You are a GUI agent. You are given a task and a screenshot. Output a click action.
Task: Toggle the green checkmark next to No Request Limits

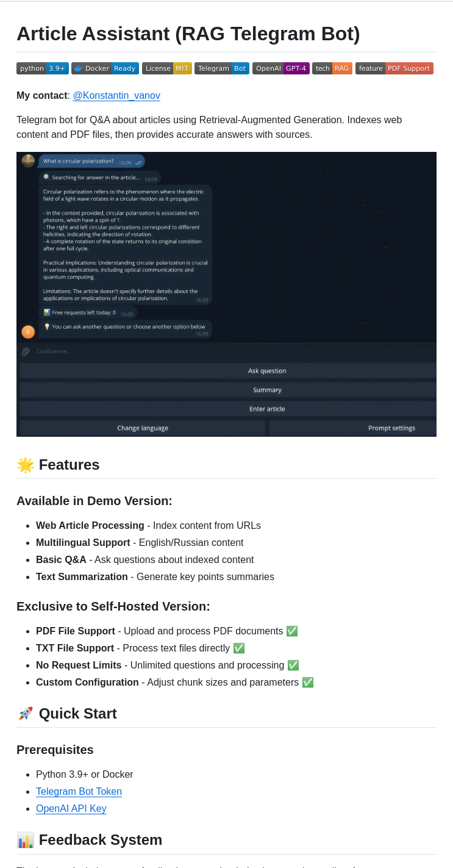(x=293, y=665)
